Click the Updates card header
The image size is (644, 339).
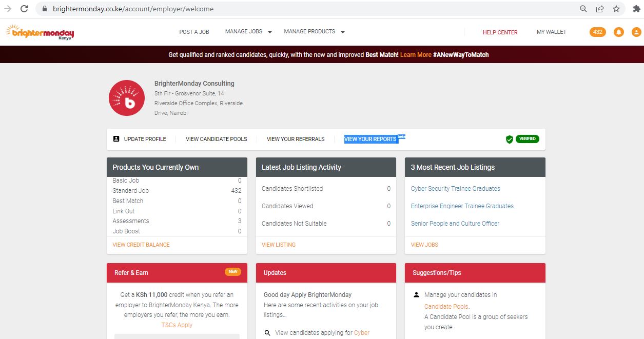pyautogui.click(x=326, y=273)
